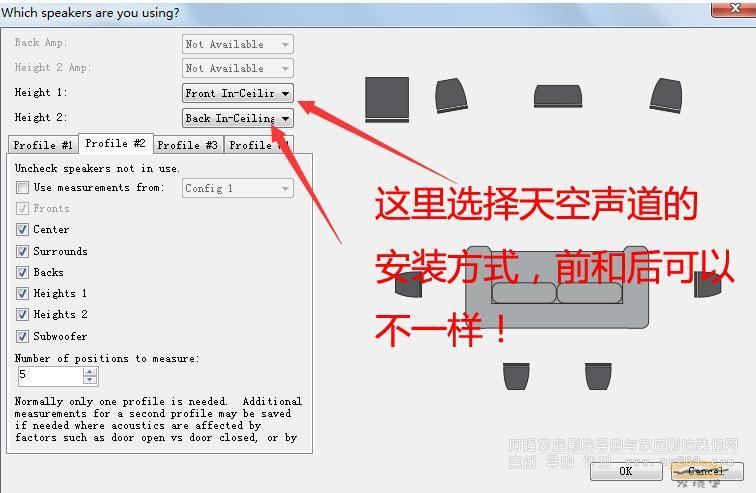The width and height of the screenshot is (756, 493).
Task: Switch to Profile #3 tab
Action: pyautogui.click(x=188, y=145)
